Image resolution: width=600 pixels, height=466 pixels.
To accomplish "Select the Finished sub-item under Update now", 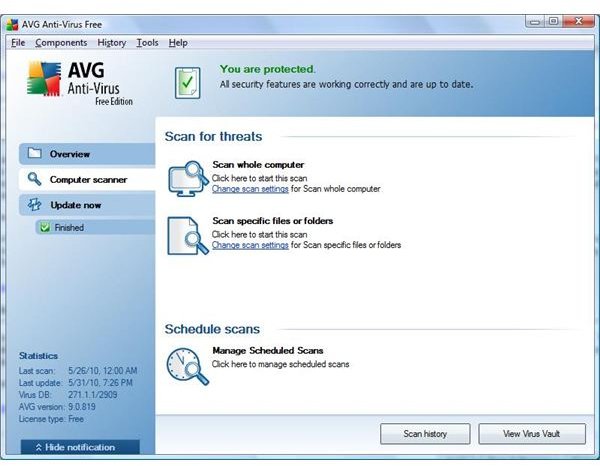I will [95, 227].
